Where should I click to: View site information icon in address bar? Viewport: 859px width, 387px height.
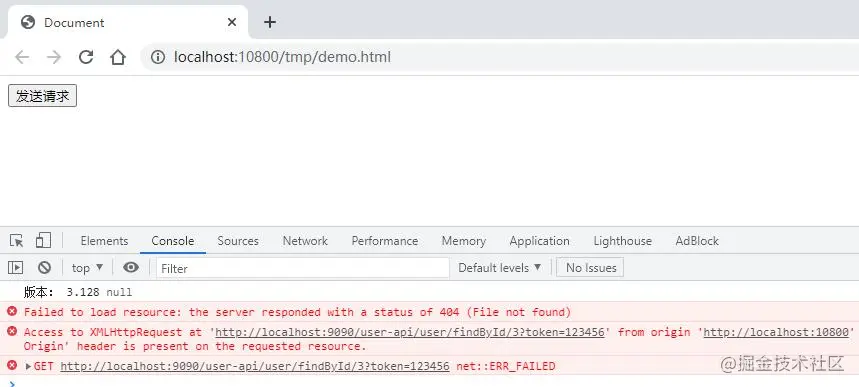pyautogui.click(x=158, y=57)
